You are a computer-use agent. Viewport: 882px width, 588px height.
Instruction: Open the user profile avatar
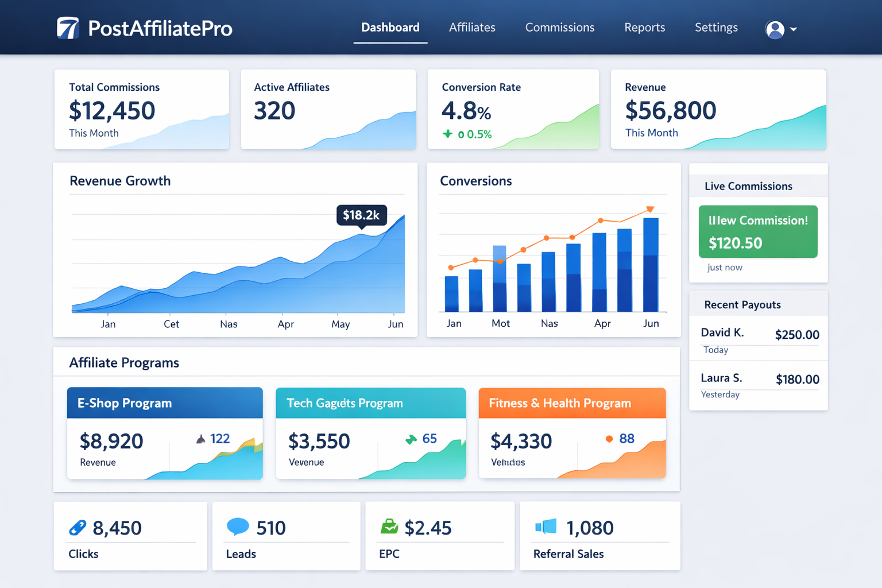pos(775,28)
